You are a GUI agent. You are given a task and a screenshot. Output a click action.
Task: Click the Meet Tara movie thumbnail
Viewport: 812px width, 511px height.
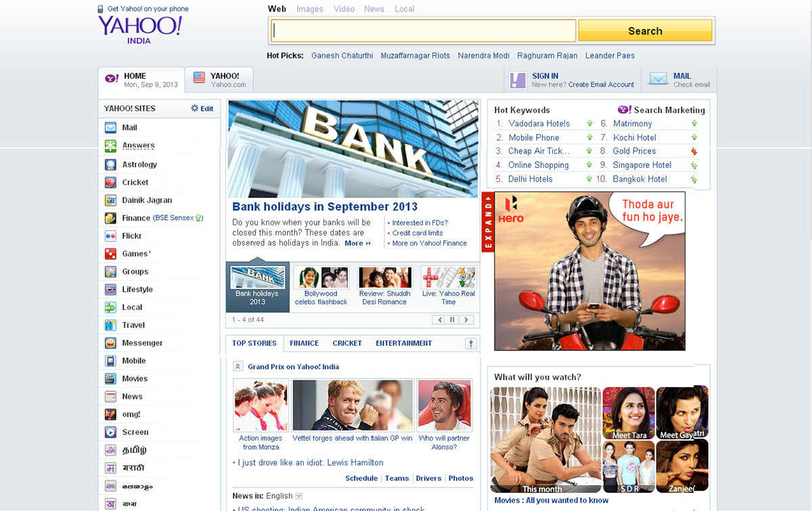629,413
